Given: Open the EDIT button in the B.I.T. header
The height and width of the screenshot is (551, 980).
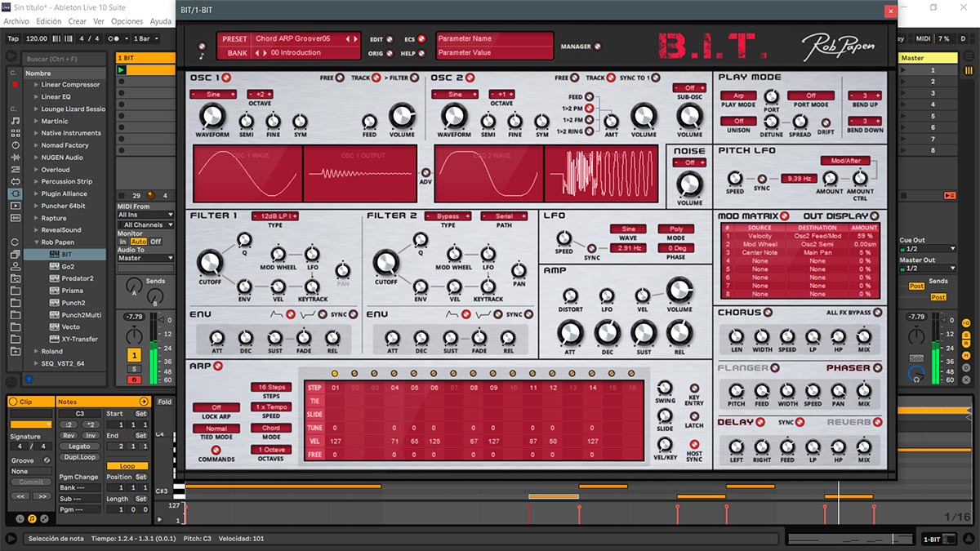Looking at the screenshot, I should tap(390, 39).
